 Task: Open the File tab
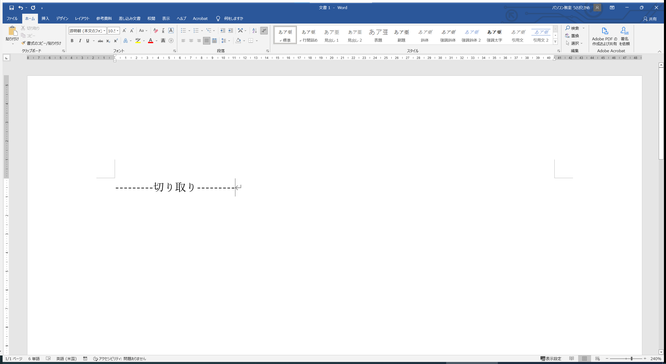click(12, 19)
